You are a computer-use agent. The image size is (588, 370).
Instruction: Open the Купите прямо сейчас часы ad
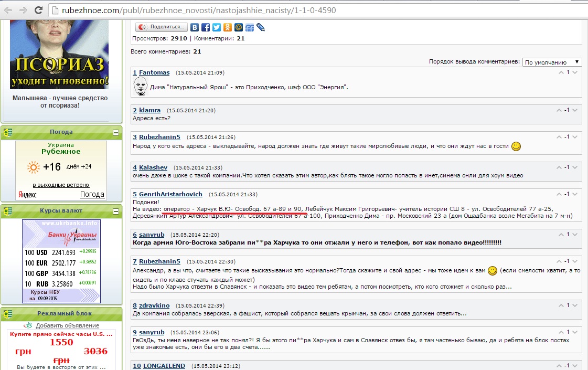click(x=61, y=334)
